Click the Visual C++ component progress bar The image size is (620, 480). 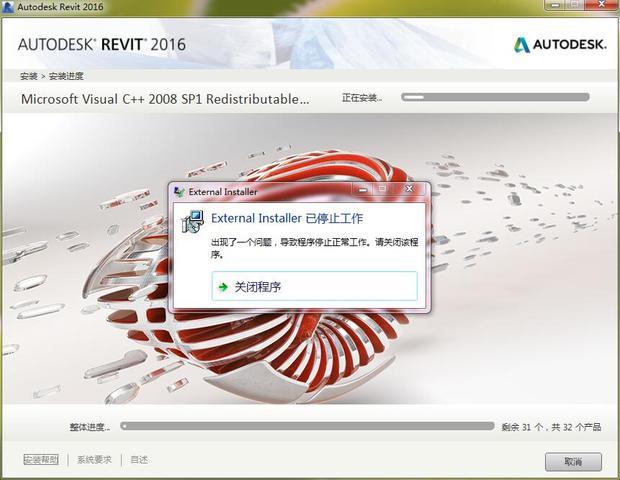pos(495,98)
